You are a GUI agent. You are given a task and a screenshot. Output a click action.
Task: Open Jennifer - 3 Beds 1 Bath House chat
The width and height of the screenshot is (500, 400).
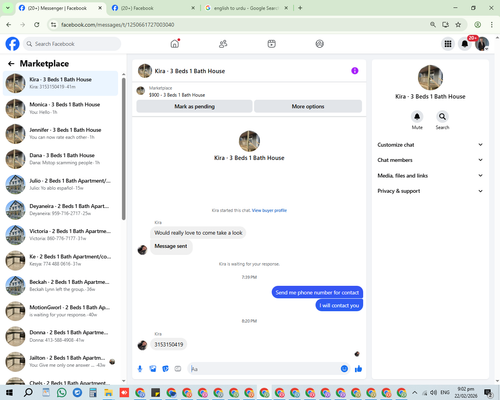(x=60, y=133)
